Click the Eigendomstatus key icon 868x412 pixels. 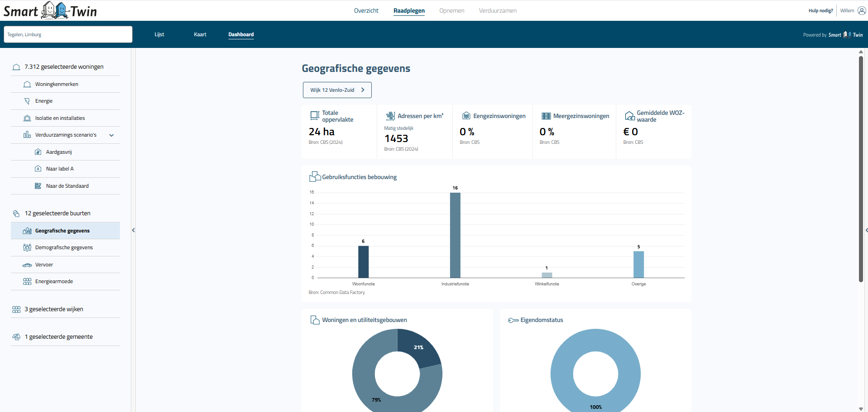[x=513, y=320]
